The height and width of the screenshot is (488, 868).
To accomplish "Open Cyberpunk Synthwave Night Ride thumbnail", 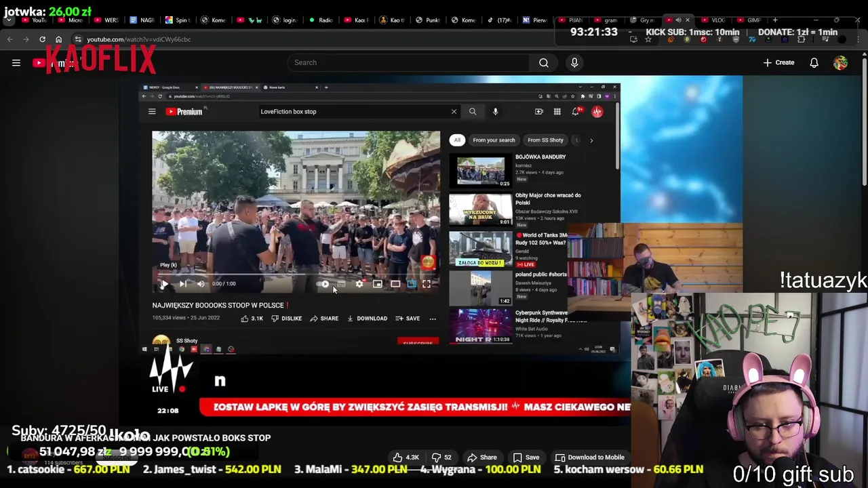I will click(x=481, y=327).
